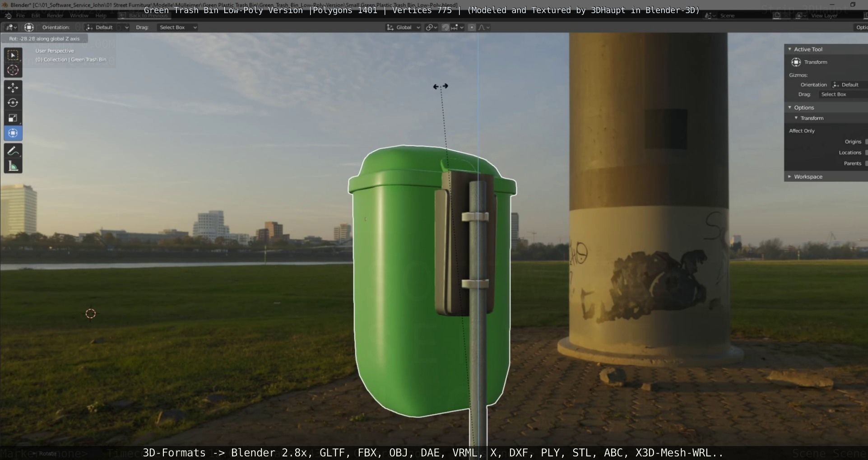Open the transform pivot point dropdown
This screenshot has width=868, height=460.
432,28
